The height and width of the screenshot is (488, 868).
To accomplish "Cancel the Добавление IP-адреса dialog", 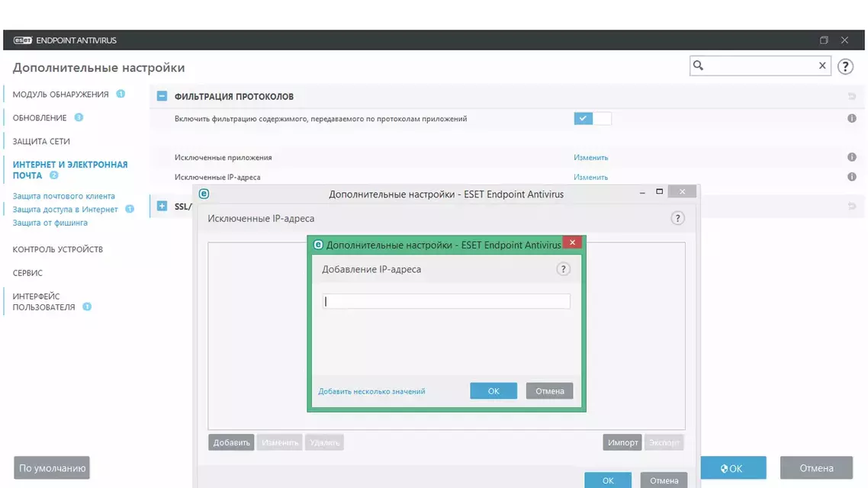I will (549, 390).
